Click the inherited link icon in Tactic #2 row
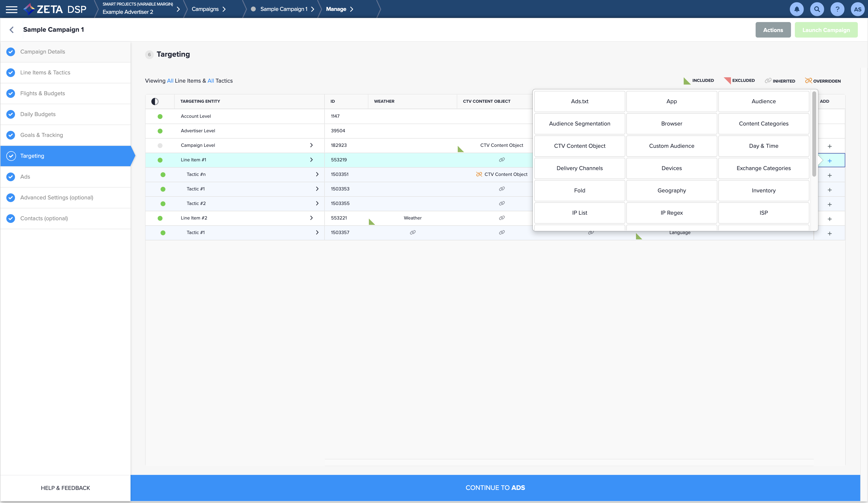This screenshot has height=503, width=868. pyautogui.click(x=502, y=203)
